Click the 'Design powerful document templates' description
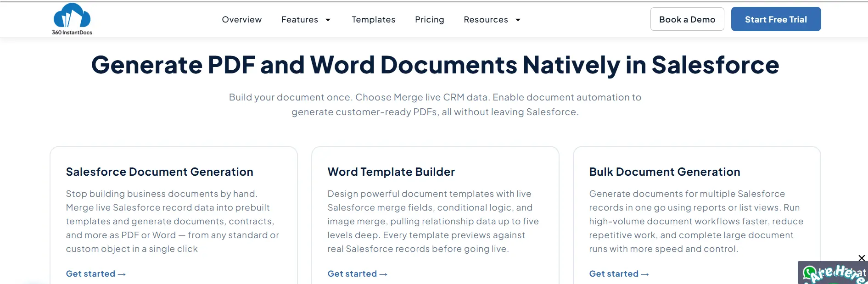Viewport: 868px width, 284px height. click(x=433, y=221)
